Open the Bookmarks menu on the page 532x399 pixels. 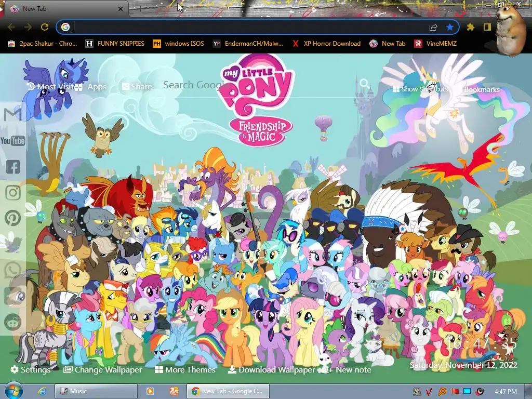482,89
